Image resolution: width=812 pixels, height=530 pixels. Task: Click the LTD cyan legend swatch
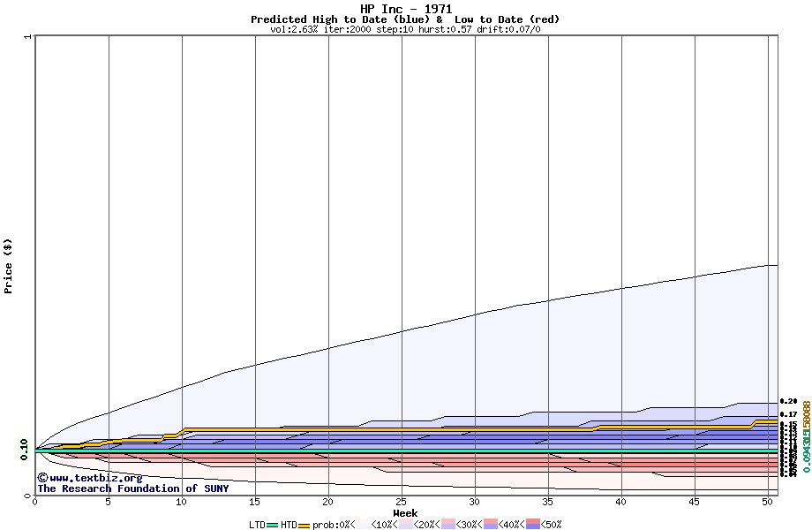[x=272, y=526]
